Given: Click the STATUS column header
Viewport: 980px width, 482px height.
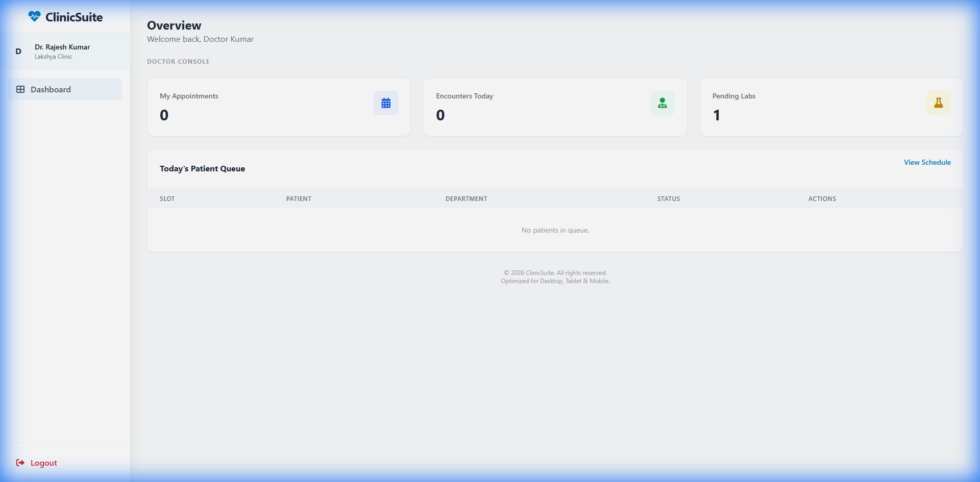Looking at the screenshot, I should click(x=669, y=198).
